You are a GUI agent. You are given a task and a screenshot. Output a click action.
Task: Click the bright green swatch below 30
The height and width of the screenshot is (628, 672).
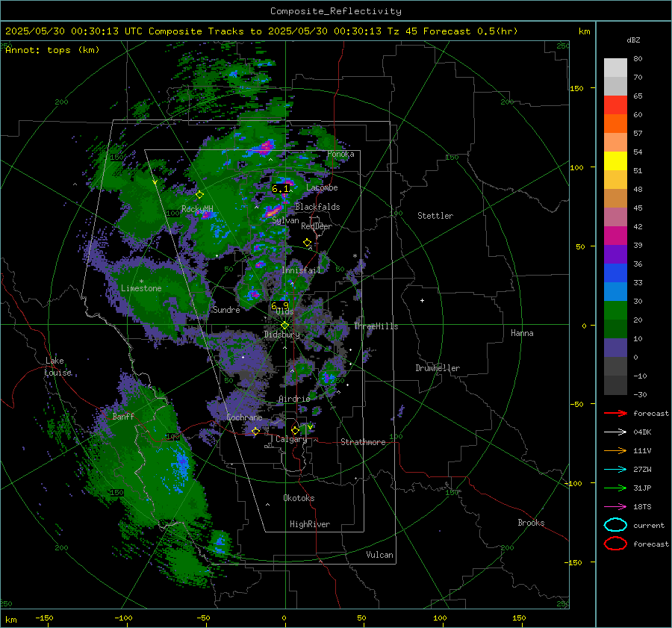pyautogui.click(x=615, y=310)
